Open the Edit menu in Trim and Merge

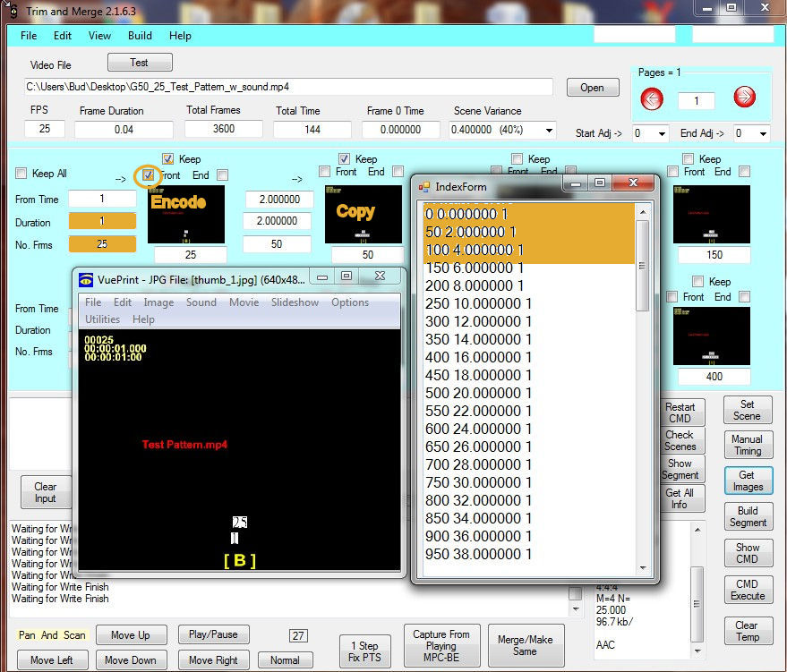tap(63, 36)
